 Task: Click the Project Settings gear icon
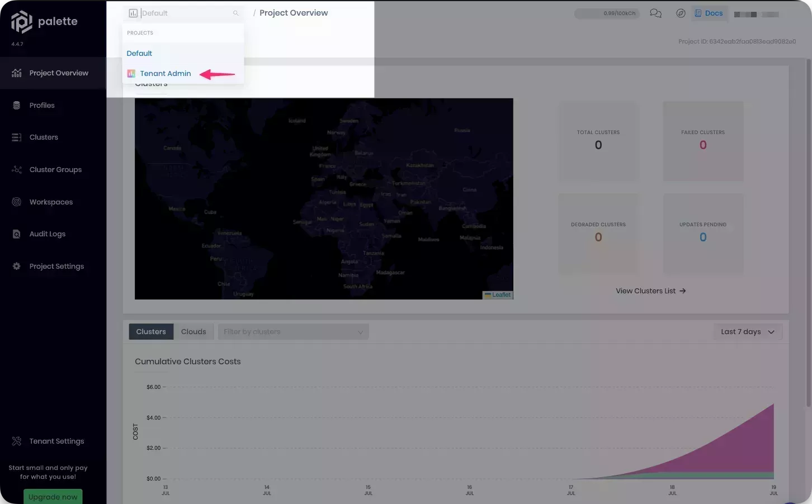(17, 266)
